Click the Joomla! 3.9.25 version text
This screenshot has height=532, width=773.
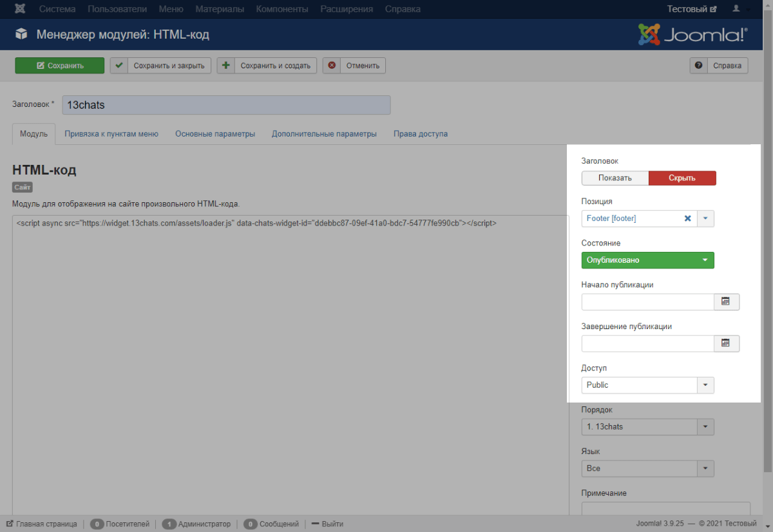coord(660,524)
